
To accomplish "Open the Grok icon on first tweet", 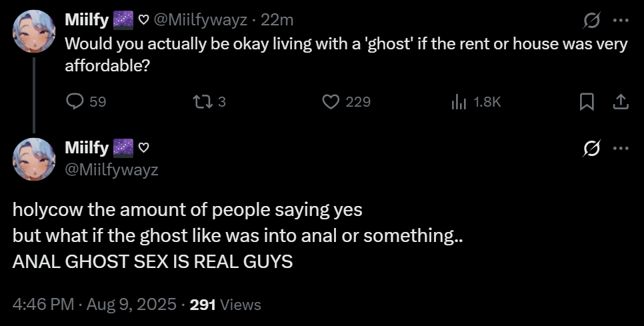I will click(589, 22).
